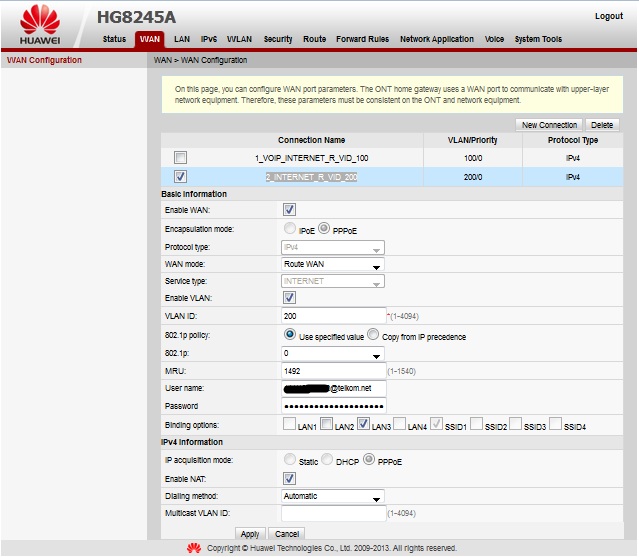The width and height of the screenshot is (639, 557).
Task: Check the SSID4 binding option
Action: pyautogui.click(x=555, y=424)
